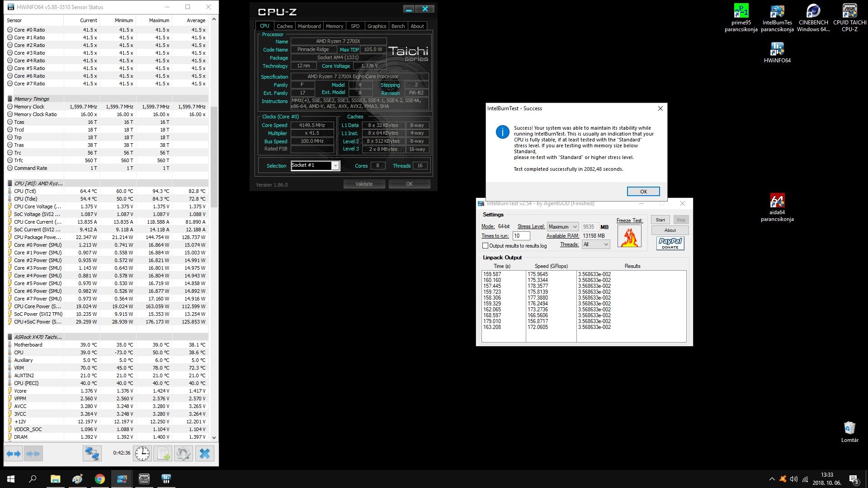Open Stress Level Maximum dropdown
Image resolution: width=868 pixels, height=488 pixels.
click(x=563, y=227)
